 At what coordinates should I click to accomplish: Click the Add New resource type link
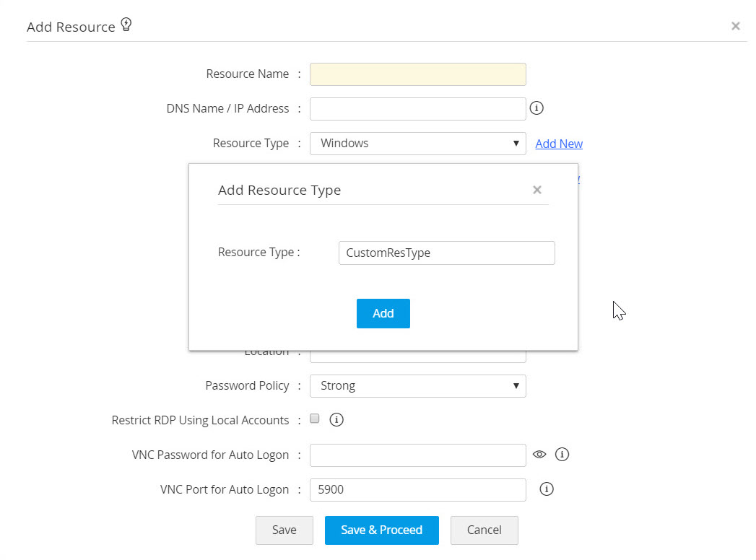click(x=559, y=144)
